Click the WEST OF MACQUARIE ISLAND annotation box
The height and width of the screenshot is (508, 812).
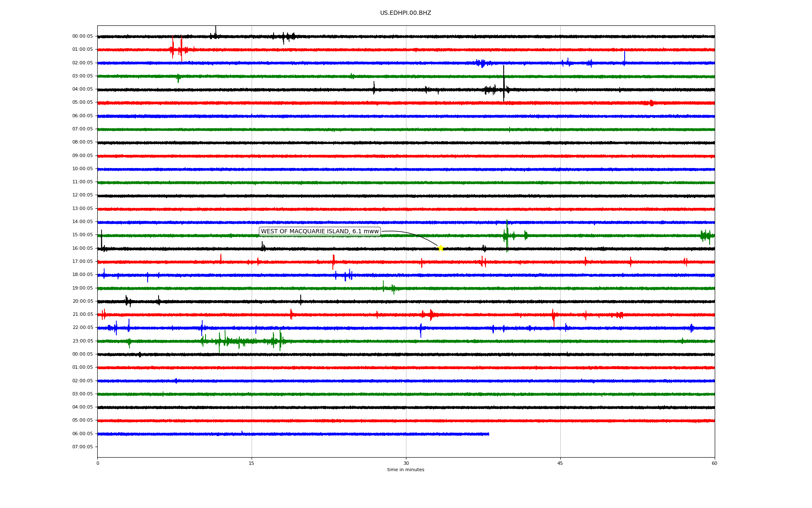click(x=320, y=232)
